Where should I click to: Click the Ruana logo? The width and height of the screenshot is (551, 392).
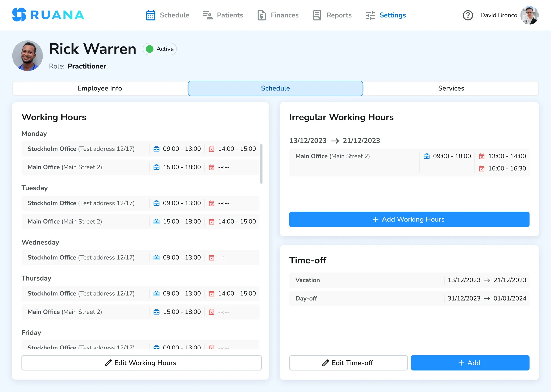48,15
